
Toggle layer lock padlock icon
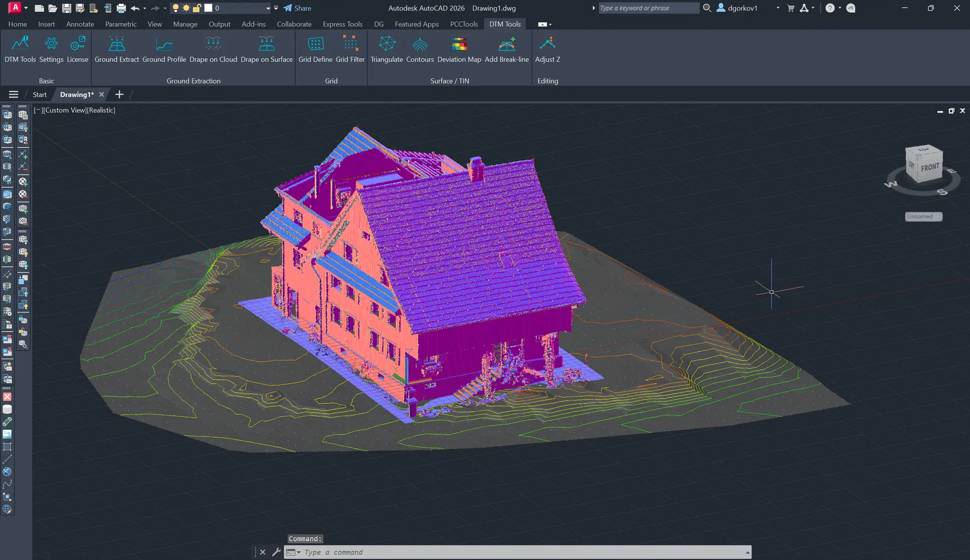(x=197, y=8)
